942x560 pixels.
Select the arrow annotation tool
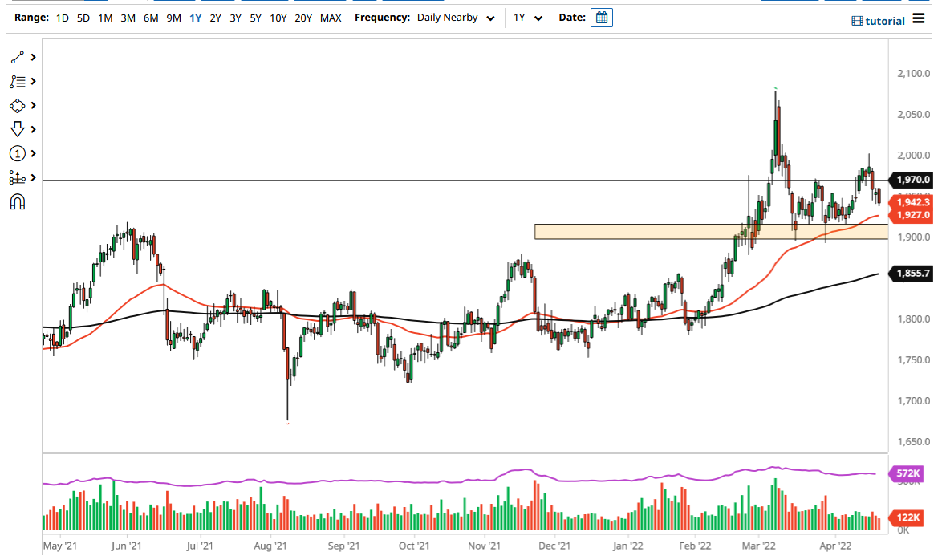(16, 129)
